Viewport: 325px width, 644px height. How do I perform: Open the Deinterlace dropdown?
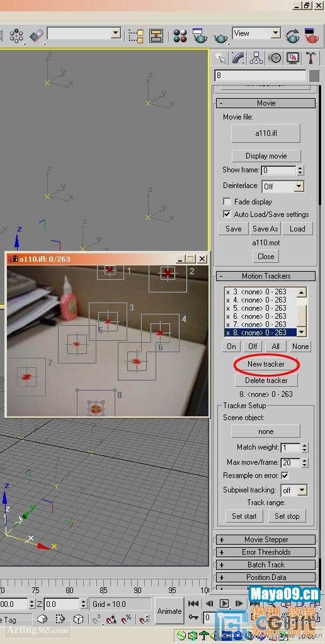pyautogui.click(x=299, y=186)
